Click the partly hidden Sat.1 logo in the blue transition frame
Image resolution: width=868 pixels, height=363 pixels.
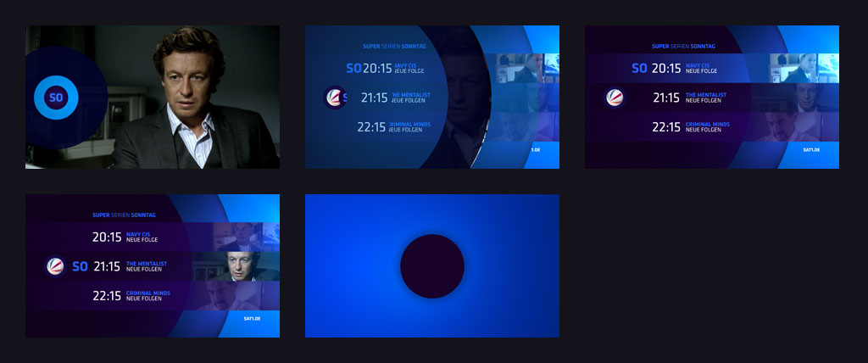(x=335, y=98)
